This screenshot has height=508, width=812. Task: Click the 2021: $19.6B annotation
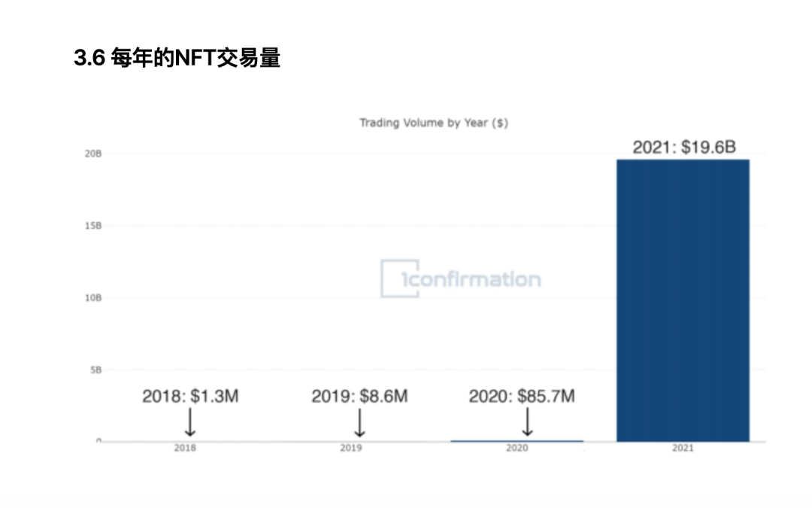(684, 148)
